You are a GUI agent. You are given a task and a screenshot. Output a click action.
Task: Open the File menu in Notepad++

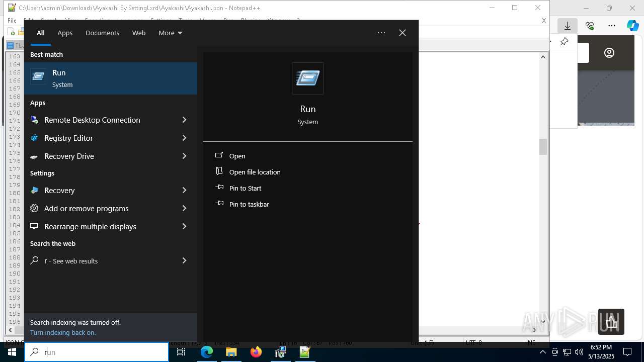[12, 21]
